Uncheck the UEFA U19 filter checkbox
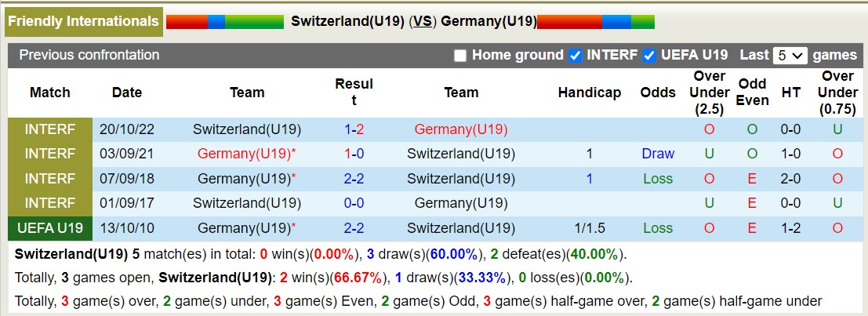The width and height of the screenshot is (868, 316). tap(648, 56)
